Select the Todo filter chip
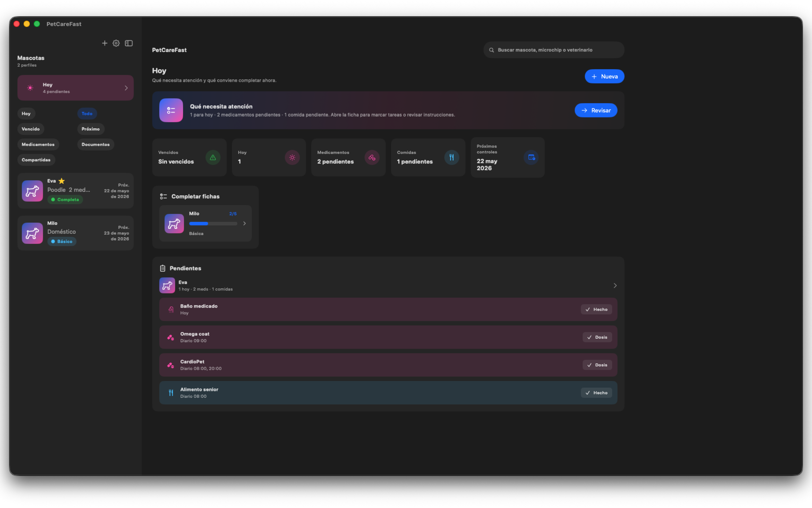Viewport: 812px width, 508px height. 87,114
